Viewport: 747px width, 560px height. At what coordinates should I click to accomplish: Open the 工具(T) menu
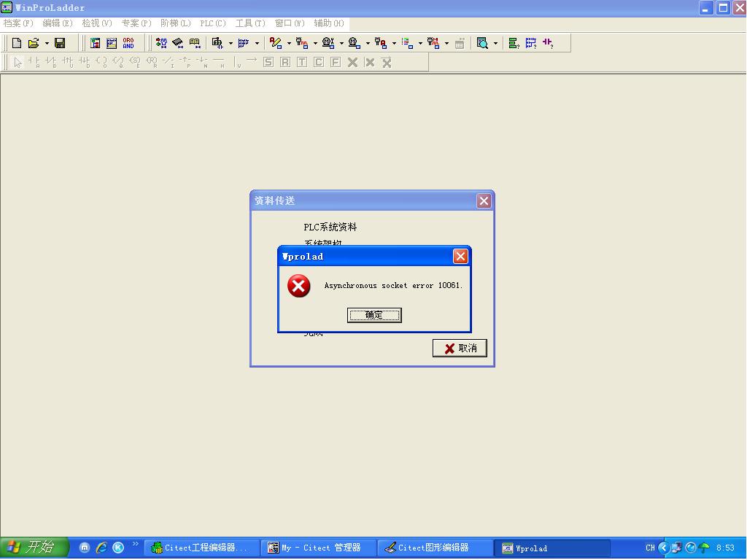(x=250, y=23)
